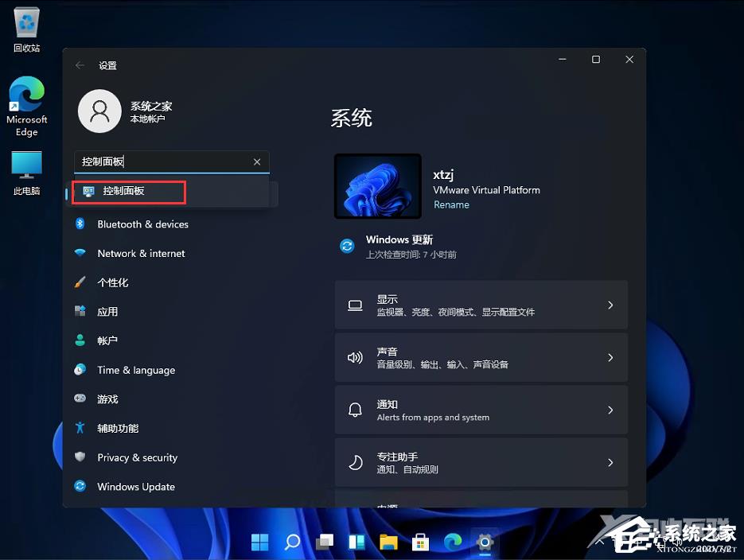
Task: Clear the search box with the X
Action: 257,161
